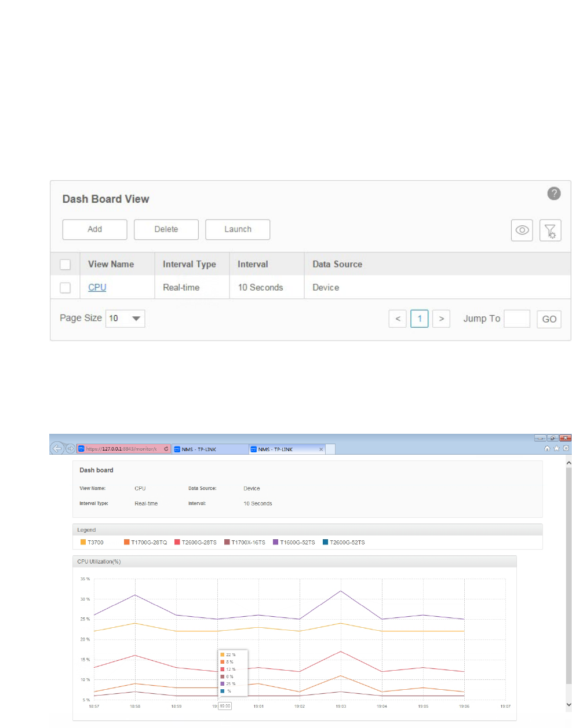Switch to the background NMS - TP-LINK tab

tap(210, 449)
